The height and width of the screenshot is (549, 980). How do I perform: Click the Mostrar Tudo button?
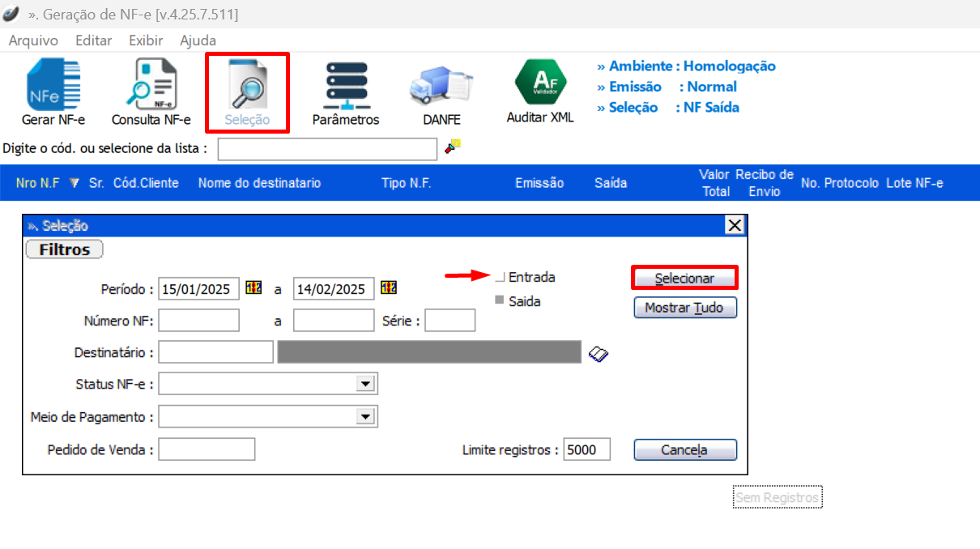pos(684,308)
